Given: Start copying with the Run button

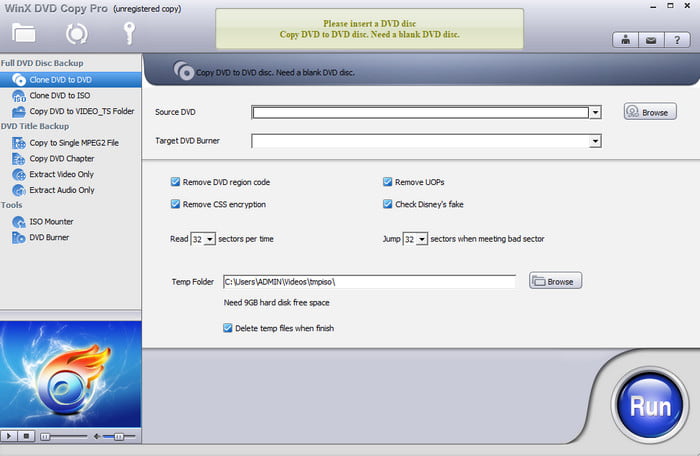Looking at the screenshot, I should [x=650, y=406].
